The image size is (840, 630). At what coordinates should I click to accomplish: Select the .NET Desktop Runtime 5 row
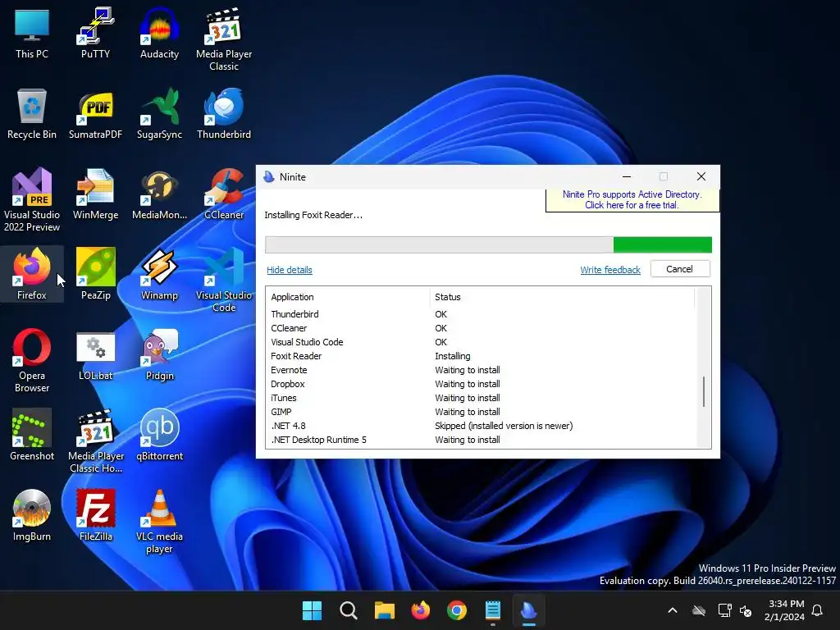pyautogui.click(x=481, y=440)
